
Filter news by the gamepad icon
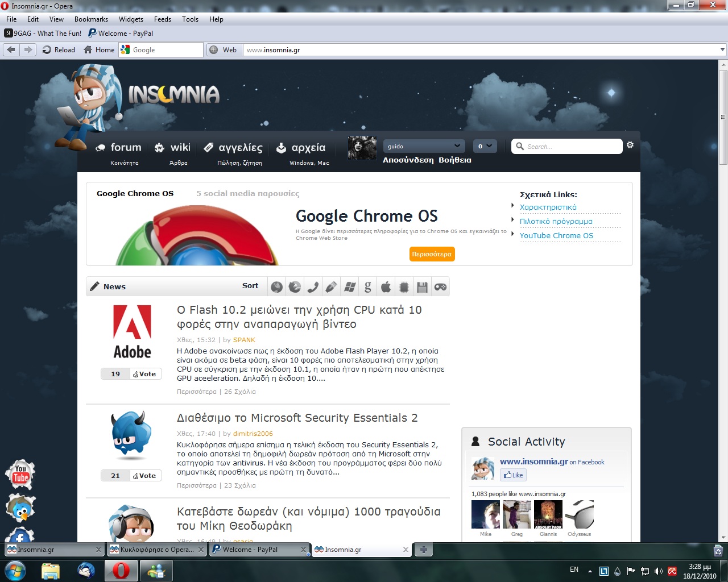click(x=441, y=287)
